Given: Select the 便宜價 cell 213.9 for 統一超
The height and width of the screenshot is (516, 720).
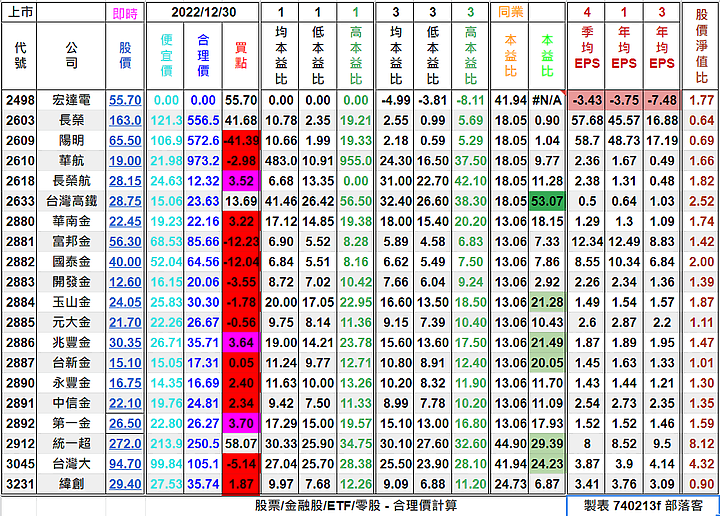Looking at the screenshot, I should [166, 443].
